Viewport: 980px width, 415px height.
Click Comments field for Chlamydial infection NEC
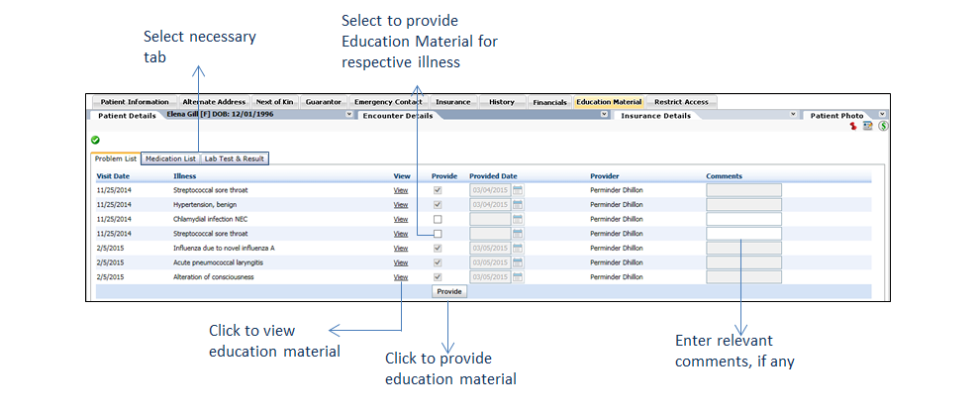coord(743,219)
